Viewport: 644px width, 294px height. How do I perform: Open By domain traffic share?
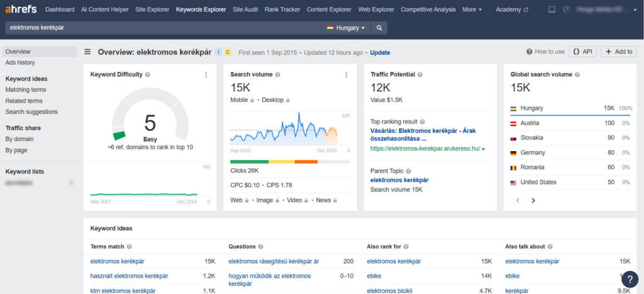19,139
